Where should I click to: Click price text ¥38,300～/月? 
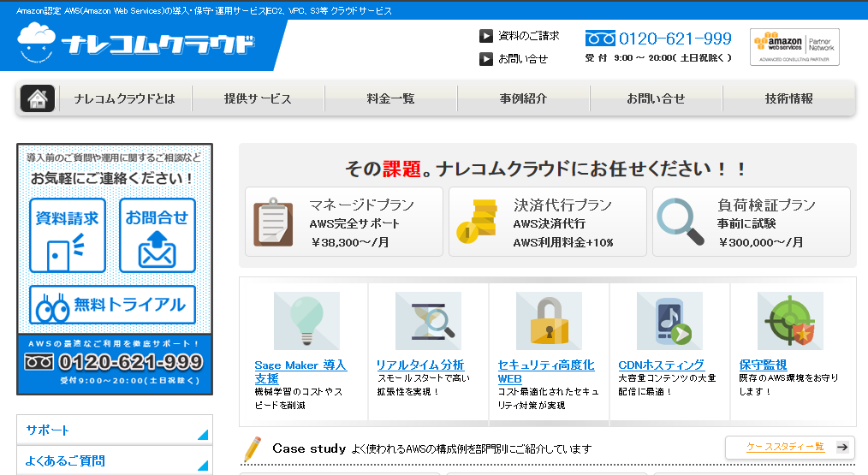(x=349, y=242)
